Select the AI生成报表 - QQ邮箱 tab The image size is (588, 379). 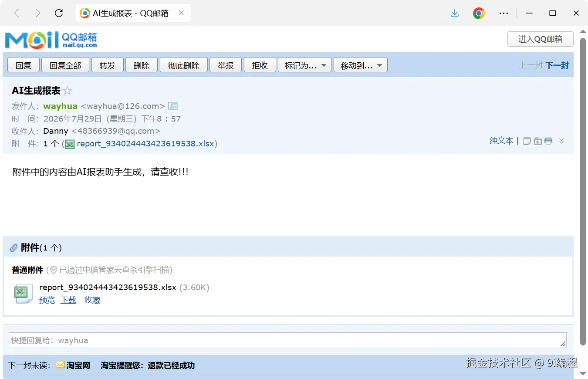click(133, 13)
